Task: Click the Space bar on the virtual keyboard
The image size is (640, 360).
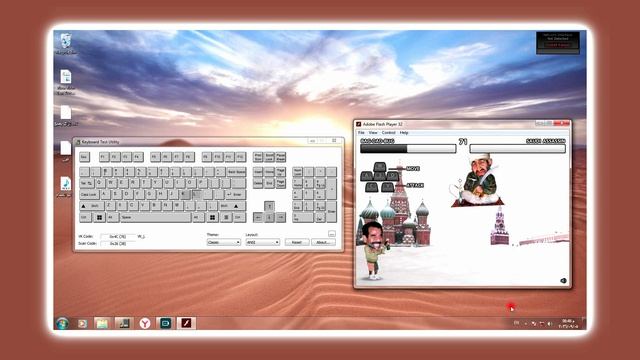Action: pyautogui.click(x=156, y=218)
